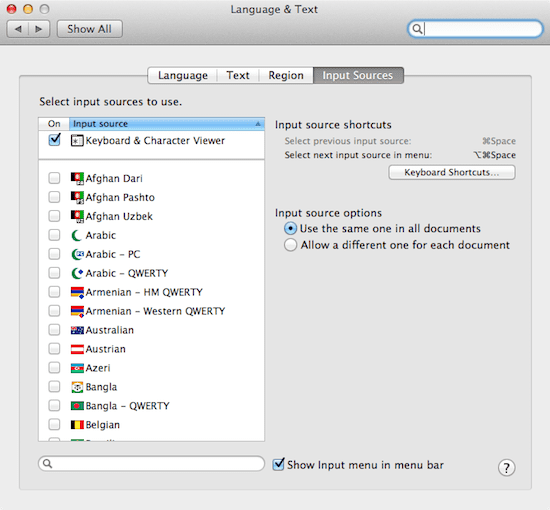Click the Keyboard & Character Viewer icon

tap(77, 141)
